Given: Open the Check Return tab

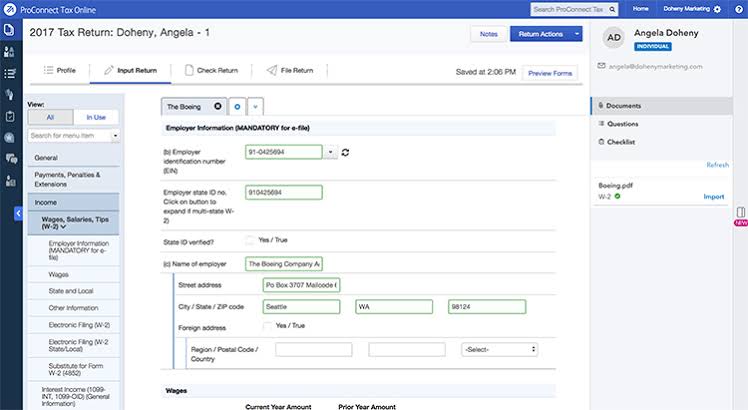Looking at the screenshot, I should click(x=211, y=70).
